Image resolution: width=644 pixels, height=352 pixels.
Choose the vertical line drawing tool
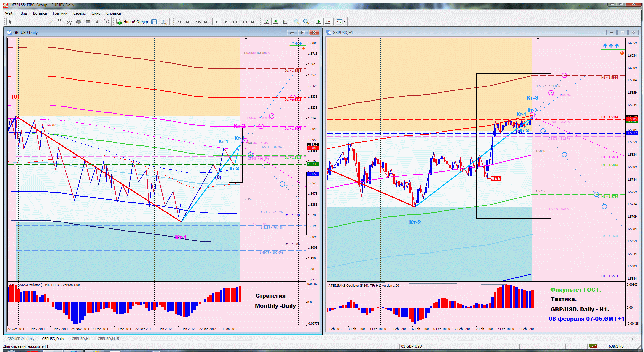click(x=32, y=22)
